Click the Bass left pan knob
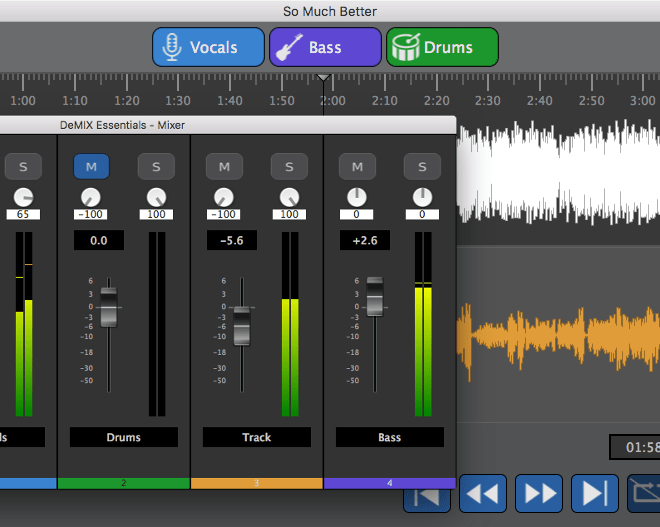Screen dimensions: 660x527 (357, 197)
